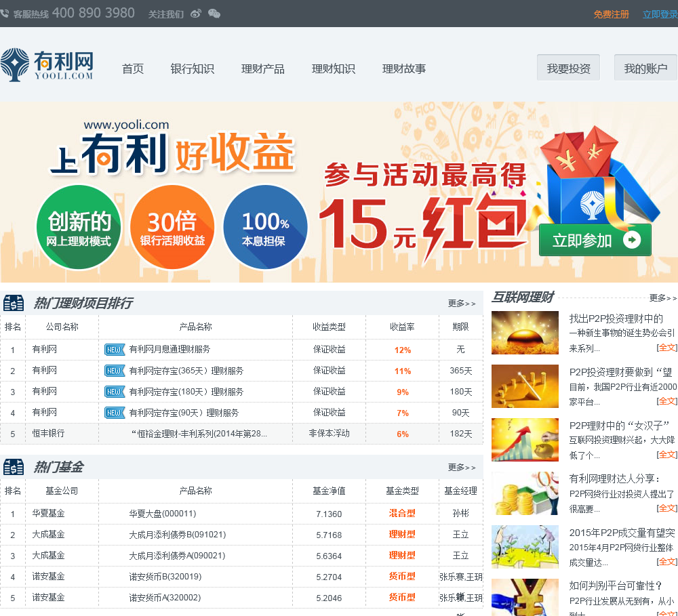Open the 首页 navigation item
Screen dimensions: 678x616
tap(133, 68)
